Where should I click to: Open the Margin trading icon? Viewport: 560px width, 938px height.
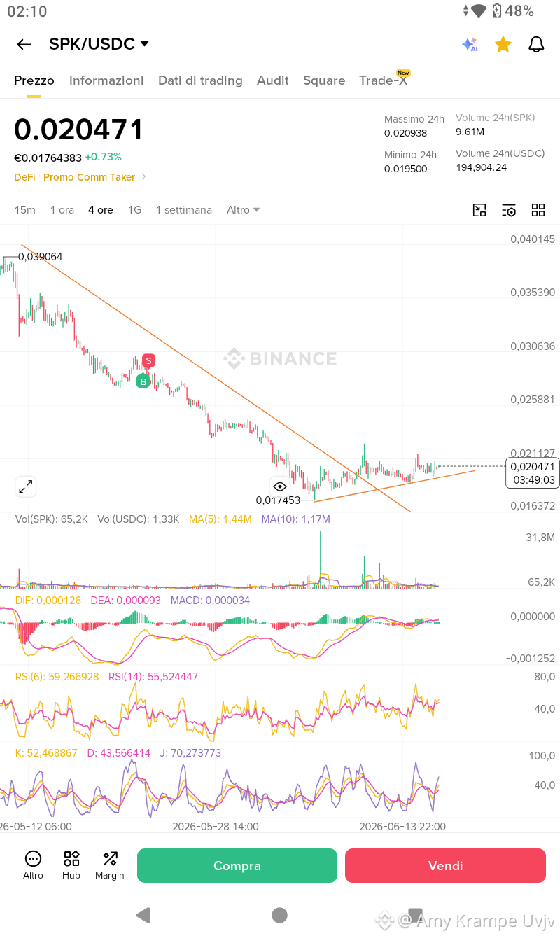110,865
